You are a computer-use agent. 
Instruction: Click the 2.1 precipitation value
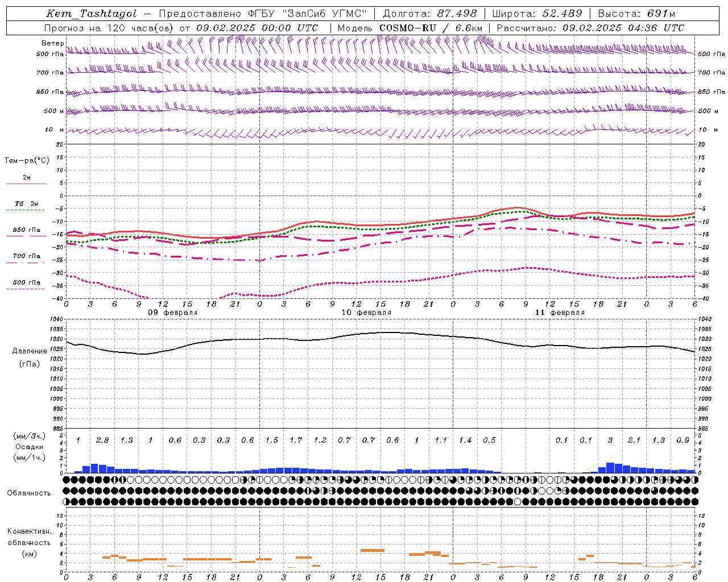(x=634, y=440)
